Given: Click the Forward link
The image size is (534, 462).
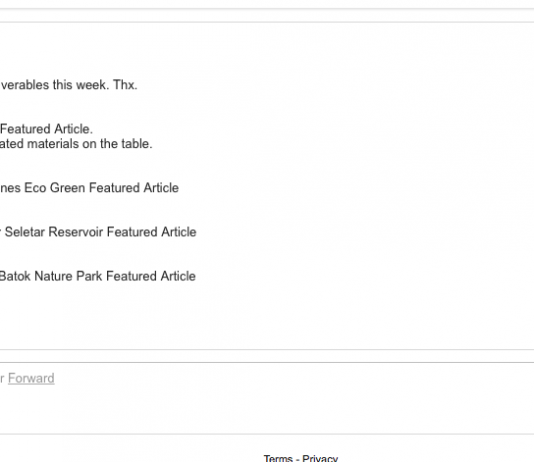Looking at the screenshot, I should click(31, 379).
